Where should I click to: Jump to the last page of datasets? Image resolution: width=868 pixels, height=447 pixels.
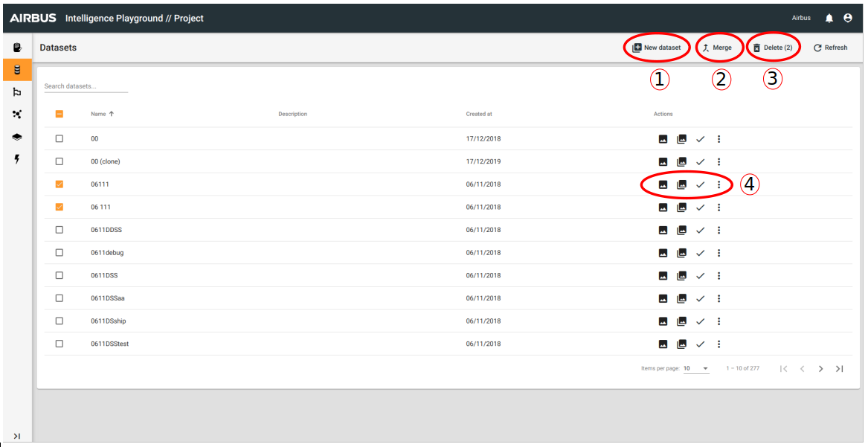pos(839,369)
